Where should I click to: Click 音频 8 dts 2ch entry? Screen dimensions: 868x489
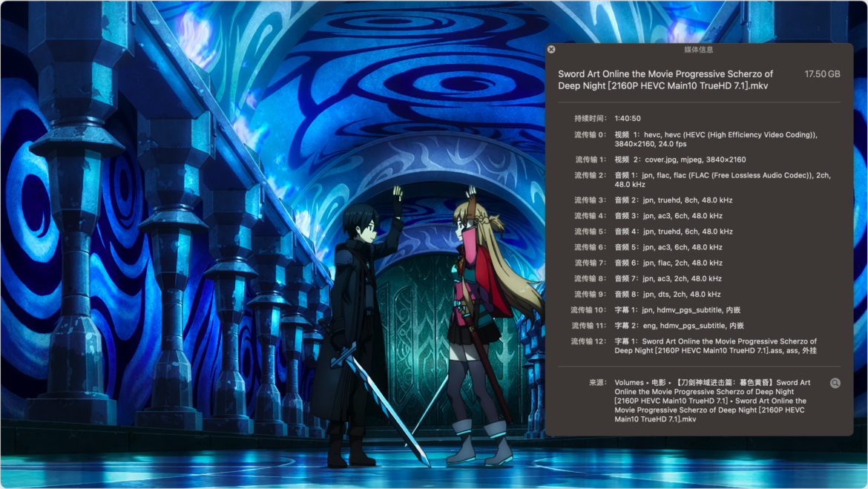click(x=667, y=295)
